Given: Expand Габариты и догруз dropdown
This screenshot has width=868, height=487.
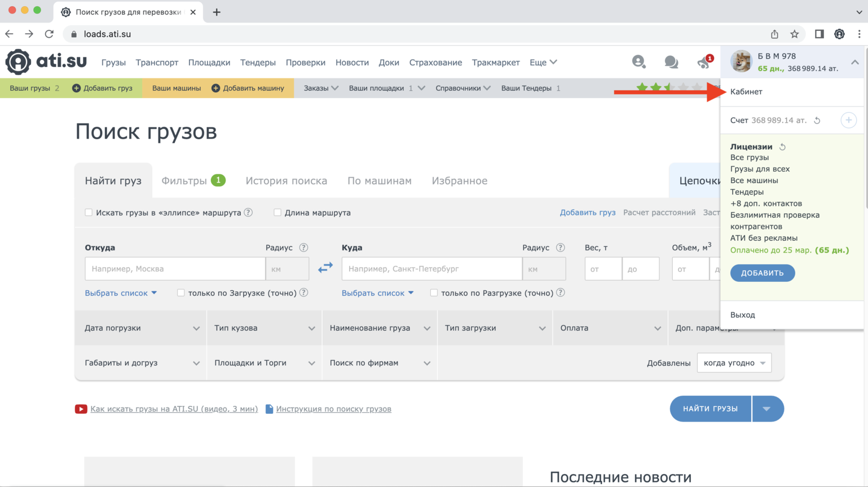Looking at the screenshot, I should pos(141,363).
